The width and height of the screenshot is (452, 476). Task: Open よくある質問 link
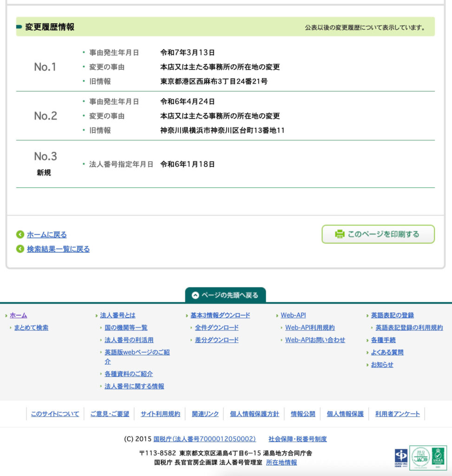[387, 352]
